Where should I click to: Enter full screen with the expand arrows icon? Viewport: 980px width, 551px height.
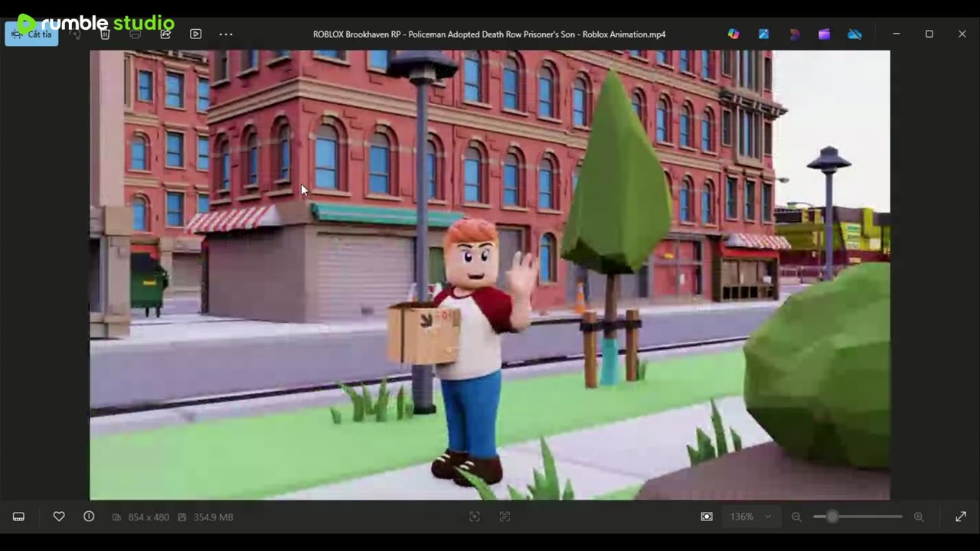click(961, 517)
